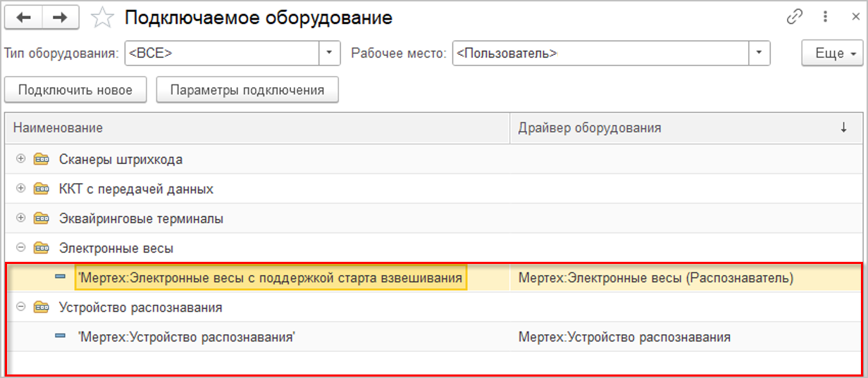Click the item icon of 'Мертех:Устройство распознавания' row
The height and width of the screenshot is (378, 868).
tap(61, 336)
